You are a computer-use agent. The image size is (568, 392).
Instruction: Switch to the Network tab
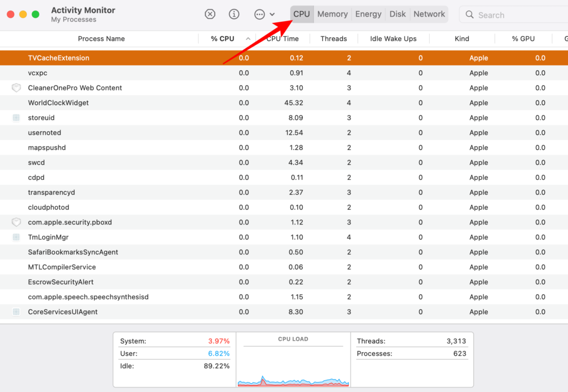click(x=429, y=14)
